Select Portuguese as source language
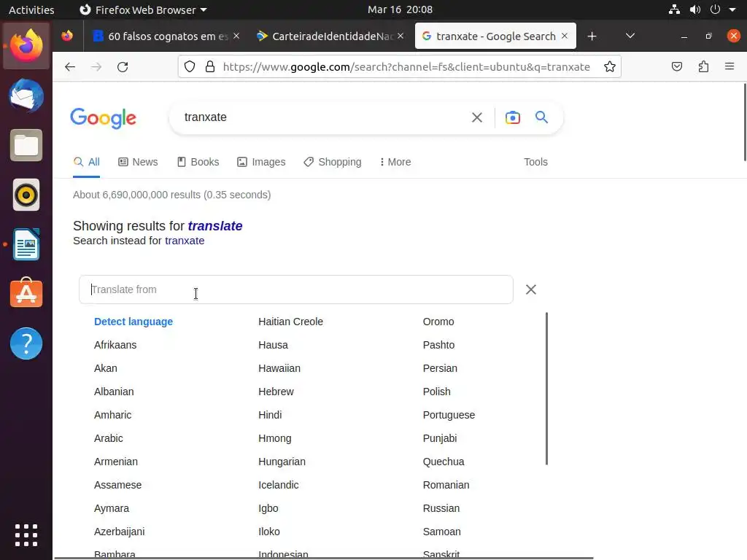Viewport: 747px width, 560px height. point(449,415)
